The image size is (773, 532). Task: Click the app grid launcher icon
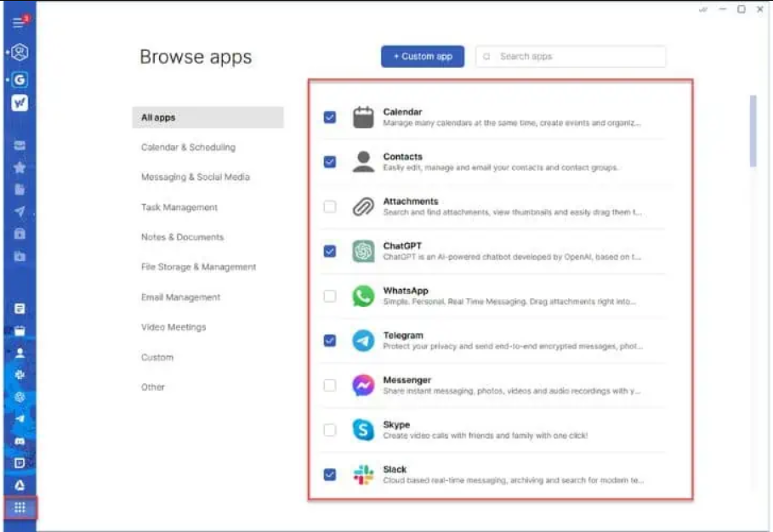(x=20, y=508)
